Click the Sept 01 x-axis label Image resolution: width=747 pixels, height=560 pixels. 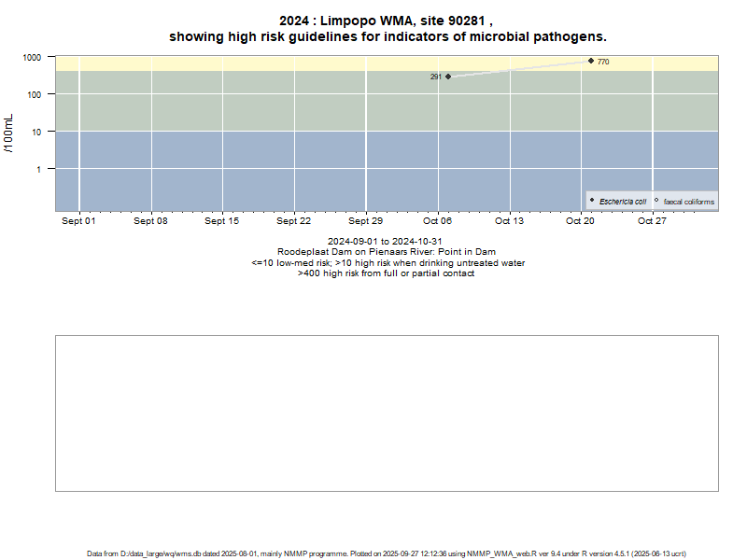click(x=78, y=221)
